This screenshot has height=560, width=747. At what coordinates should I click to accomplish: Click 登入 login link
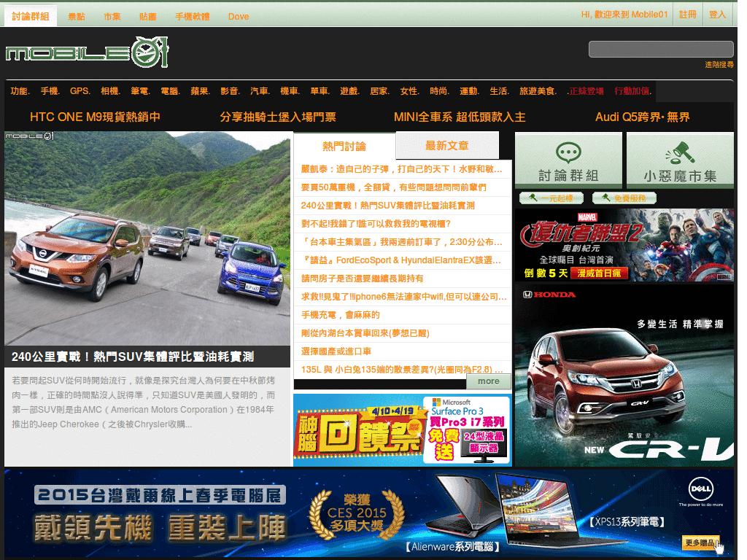point(718,15)
